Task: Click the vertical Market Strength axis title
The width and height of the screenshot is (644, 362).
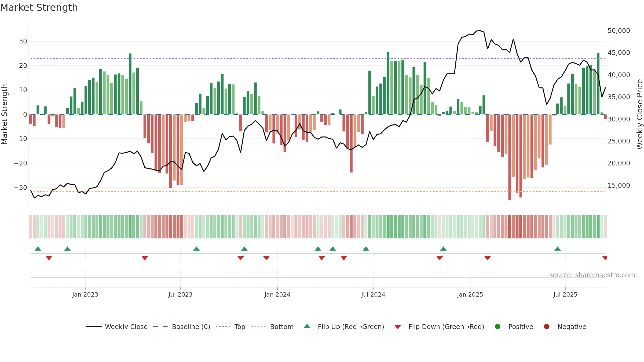Action: point(4,114)
